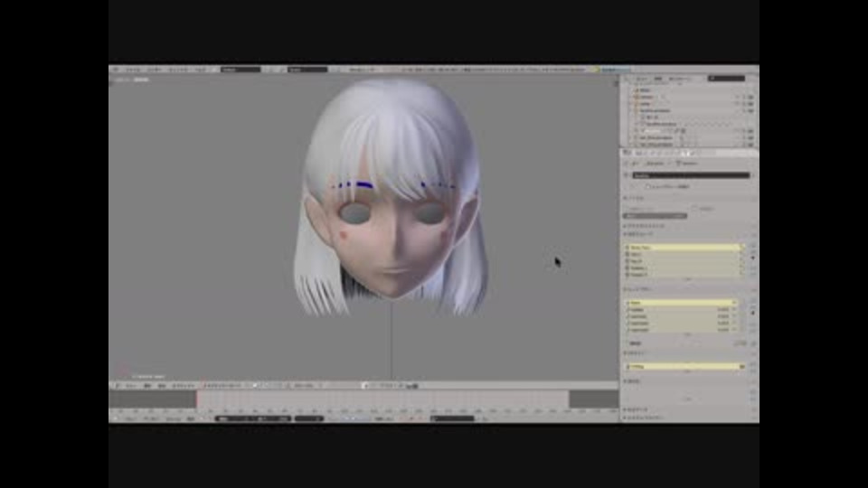
Task: Click the character head model in the 3D viewport
Action: (391, 196)
